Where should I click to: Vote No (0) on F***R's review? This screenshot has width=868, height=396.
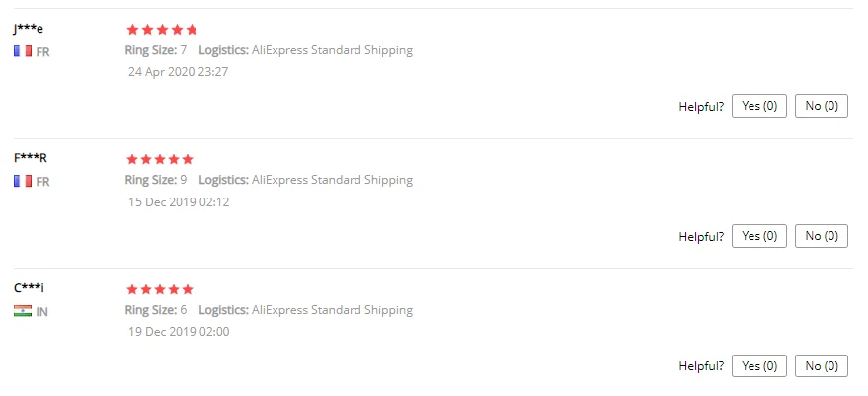click(x=821, y=236)
